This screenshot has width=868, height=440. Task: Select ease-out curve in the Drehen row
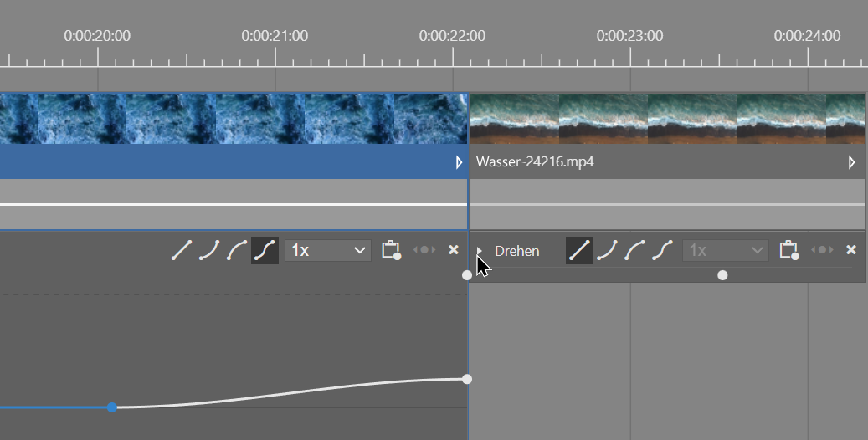tap(635, 250)
